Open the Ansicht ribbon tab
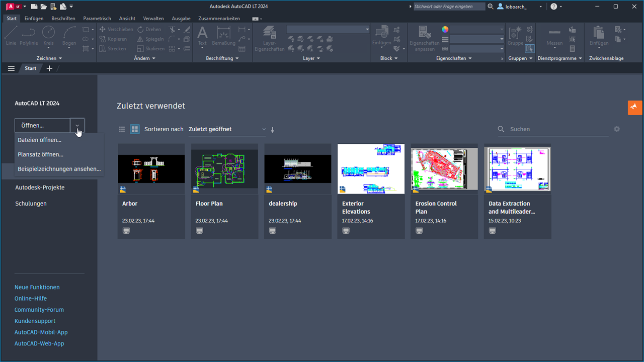The image size is (644, 362). point(127,19)
